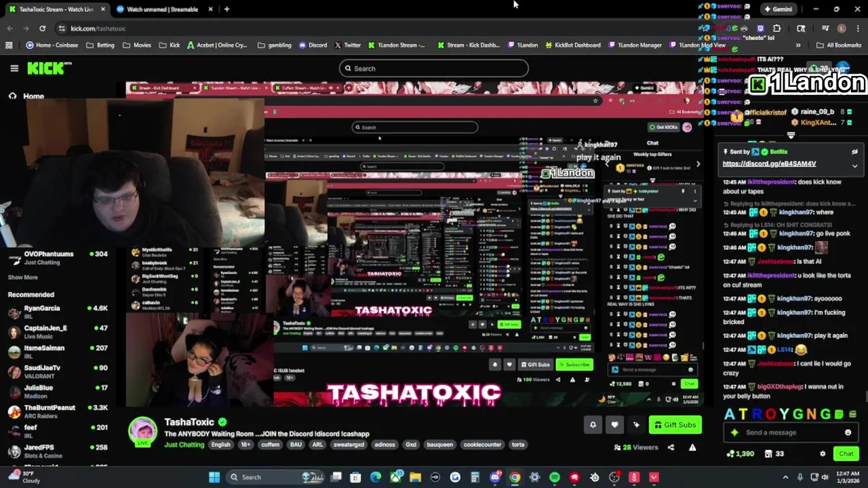The image size is (868, 488).
Task: Open emoji picker in message box
Action: coord(848,432)
